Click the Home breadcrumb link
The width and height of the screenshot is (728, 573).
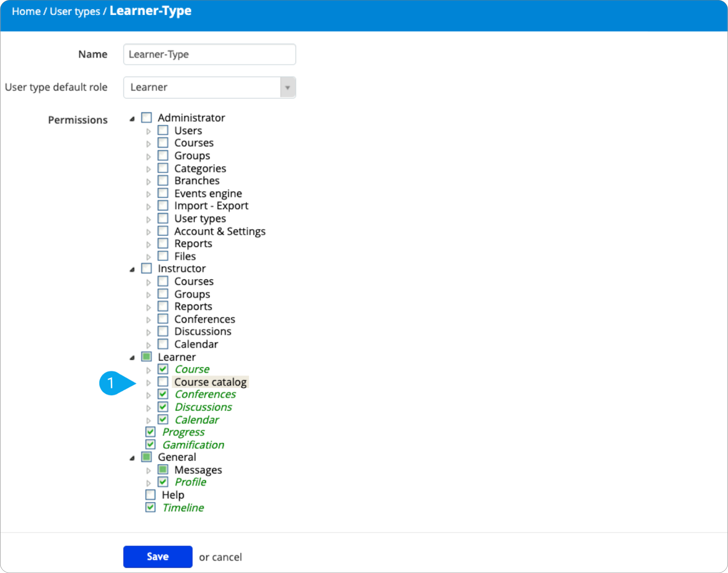26,11
